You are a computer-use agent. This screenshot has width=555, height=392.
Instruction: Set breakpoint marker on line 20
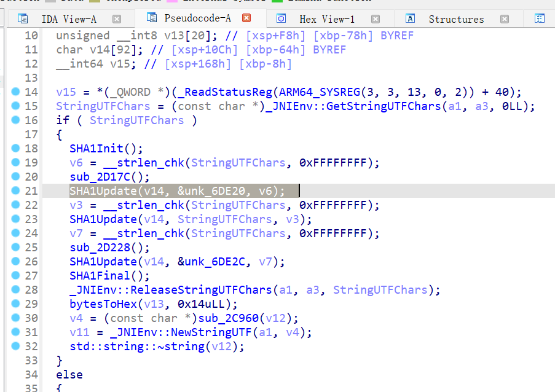click(15, 176)
